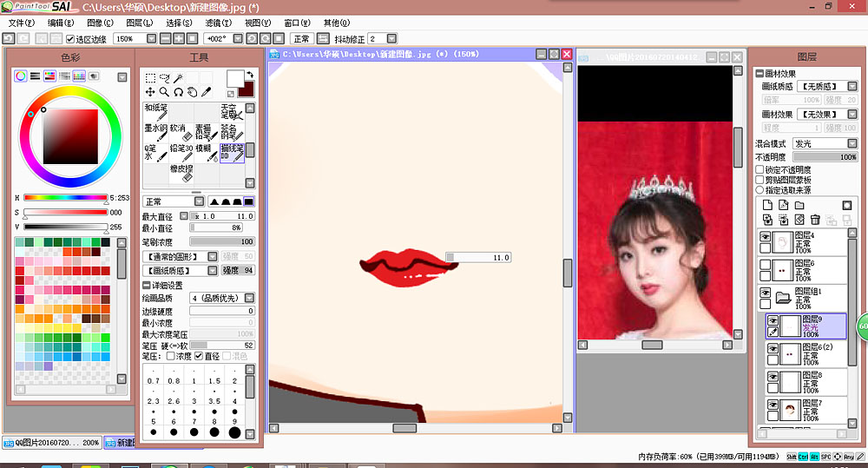This screenshot has width=868, height=468.
Task: Choose the 铅笔30 pencil brush
Action: tap(181, 152)
